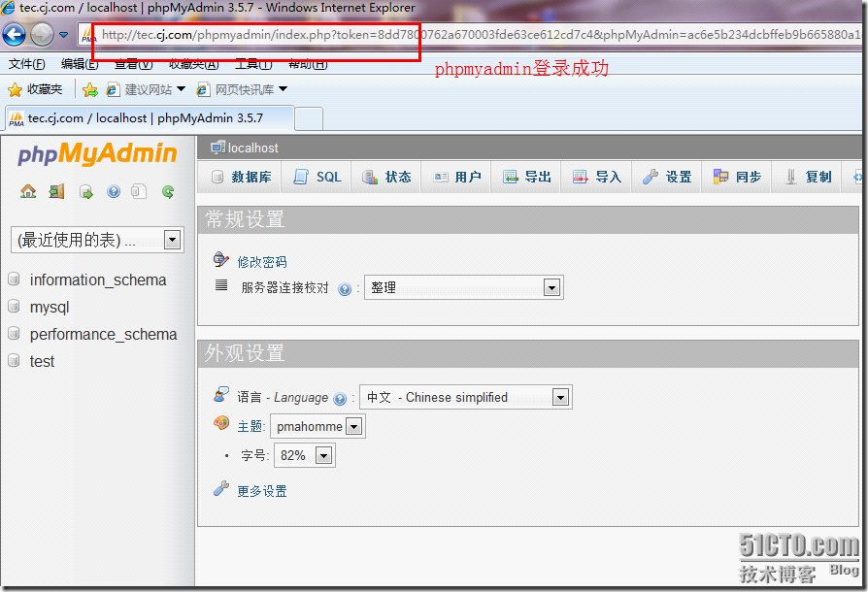Open the mysql database
The width and height of the screenshot is (868, 592).
pyautogui.click(x=50, y=307)
